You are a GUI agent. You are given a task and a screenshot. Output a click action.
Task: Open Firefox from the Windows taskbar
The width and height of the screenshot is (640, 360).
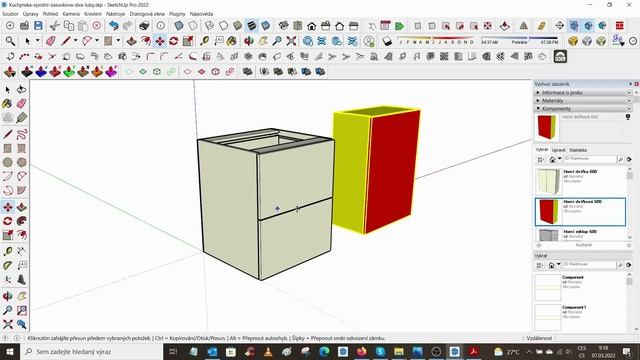pos(361,352)
